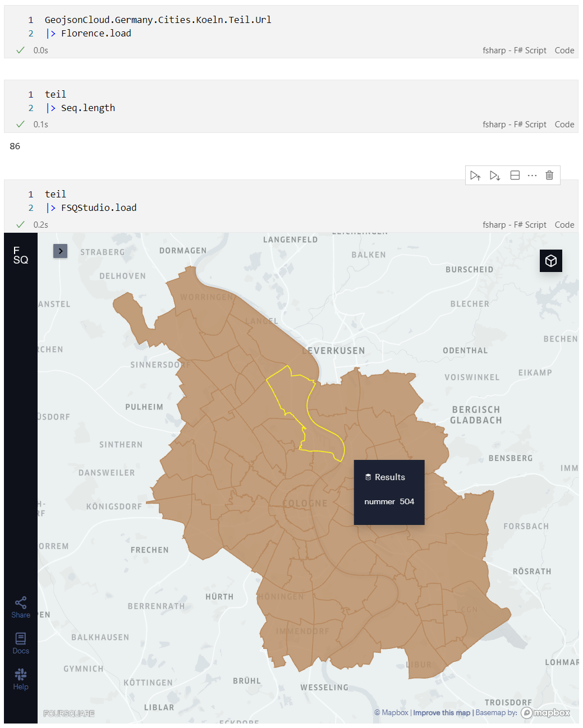Click Code cell type in Florence.load cell

coord(564,50)
